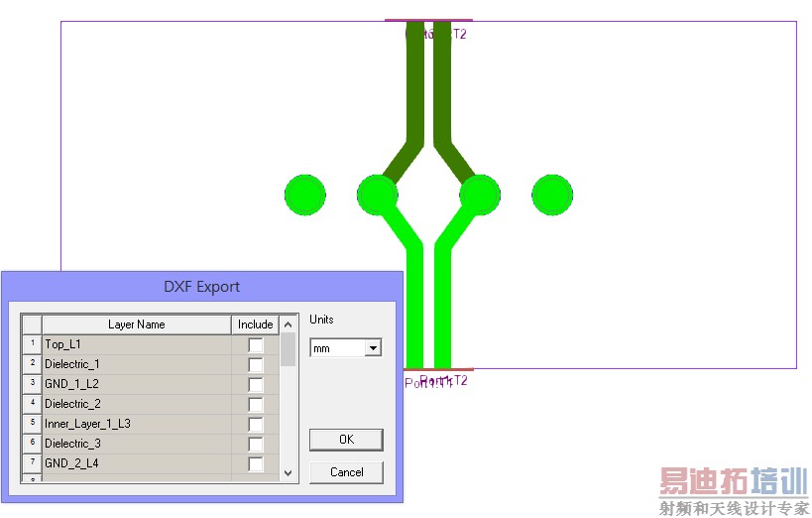Image resolution: width=812 pixels, height=518 pixels.
Task: Select the bright green lower right trace
Action: point(443,306)
